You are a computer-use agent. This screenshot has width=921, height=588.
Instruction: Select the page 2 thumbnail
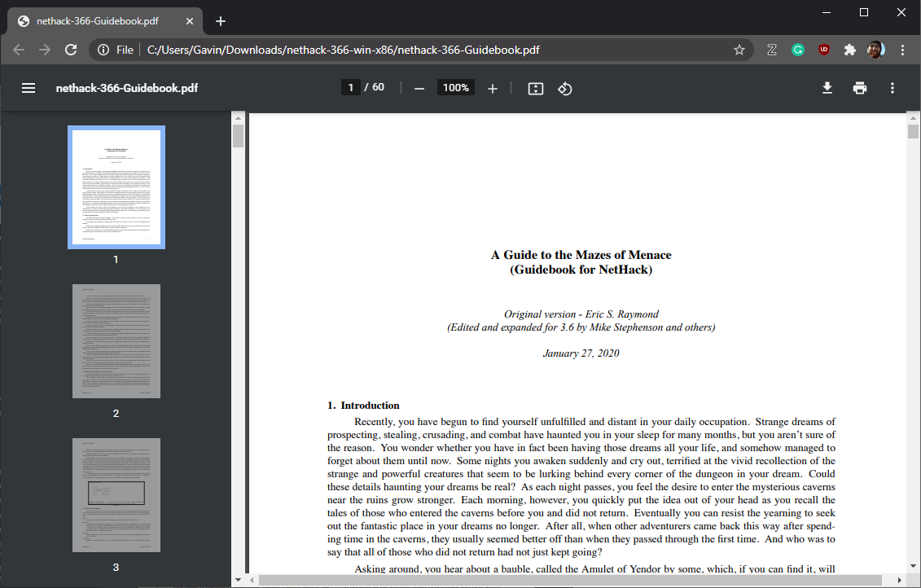pyautogui.click(x=116, y=340)
